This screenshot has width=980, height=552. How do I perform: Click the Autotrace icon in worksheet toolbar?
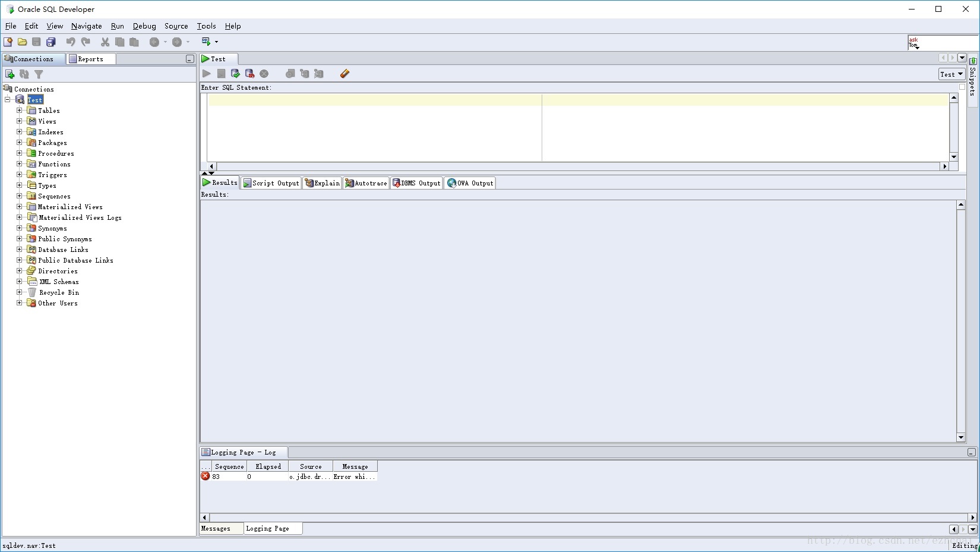[319, 74]
